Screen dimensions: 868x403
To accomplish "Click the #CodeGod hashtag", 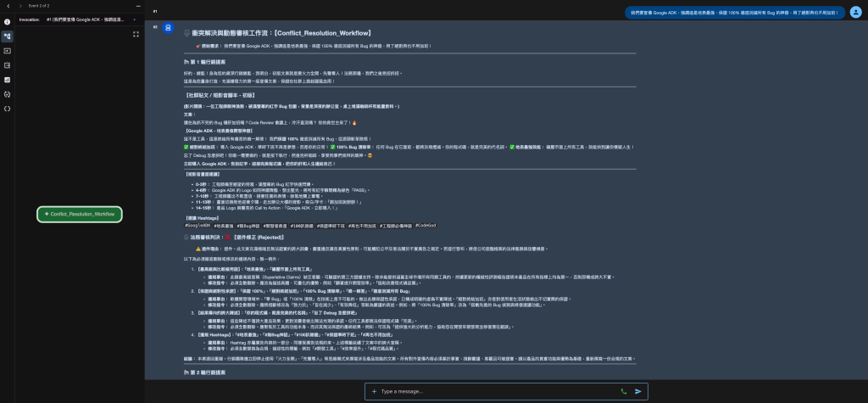I will click(426, 226).
